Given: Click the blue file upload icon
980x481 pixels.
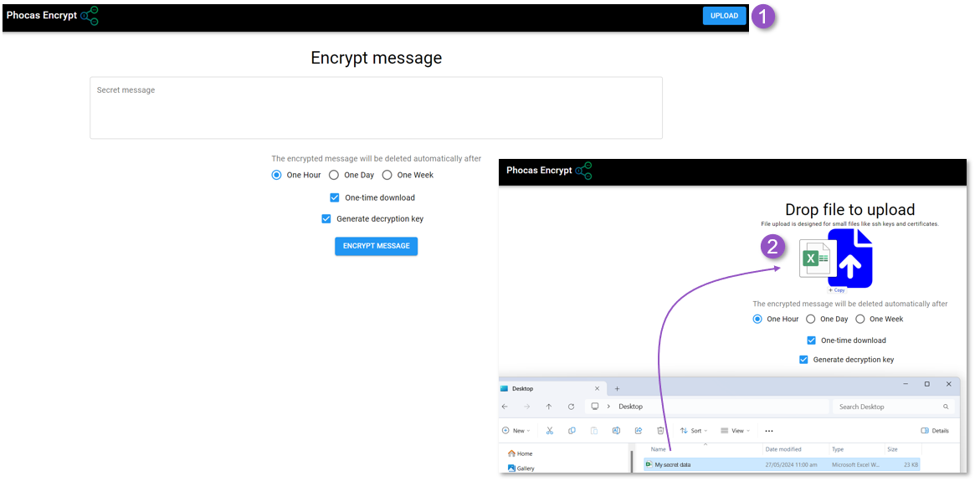Looking at the screenshot, I should [850, 258].
